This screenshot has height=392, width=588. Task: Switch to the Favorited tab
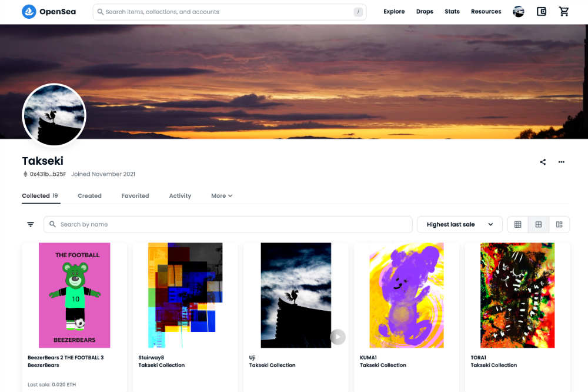(x=135, y=195)
